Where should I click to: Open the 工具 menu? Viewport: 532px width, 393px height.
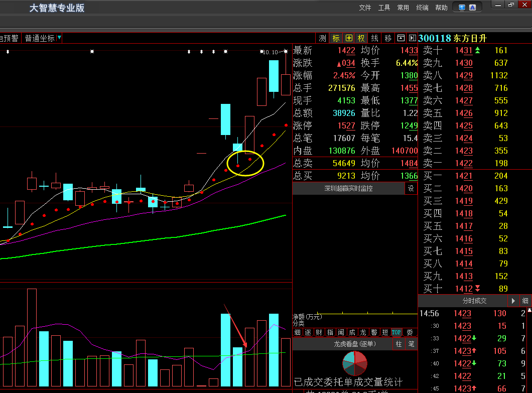384,8
